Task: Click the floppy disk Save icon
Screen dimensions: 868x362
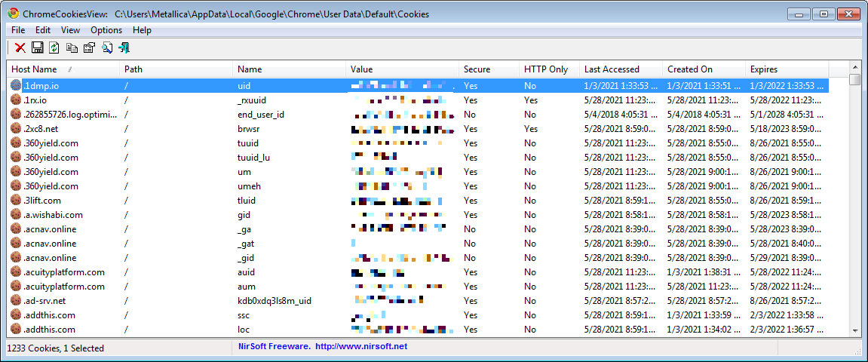Action: (38, 48)
